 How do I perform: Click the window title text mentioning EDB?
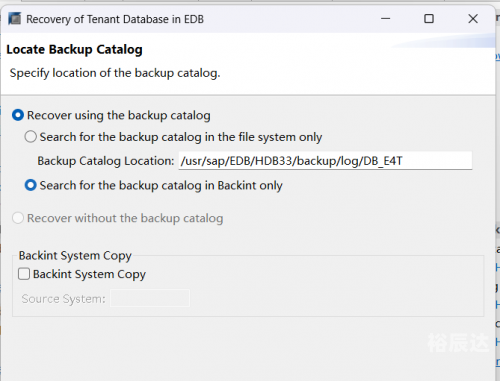115,19
